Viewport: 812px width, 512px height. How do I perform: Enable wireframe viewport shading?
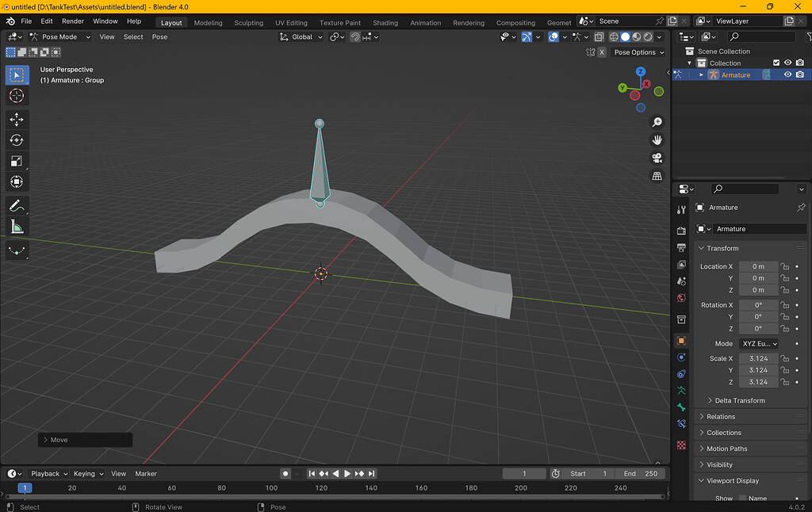[x=615, y=37]
